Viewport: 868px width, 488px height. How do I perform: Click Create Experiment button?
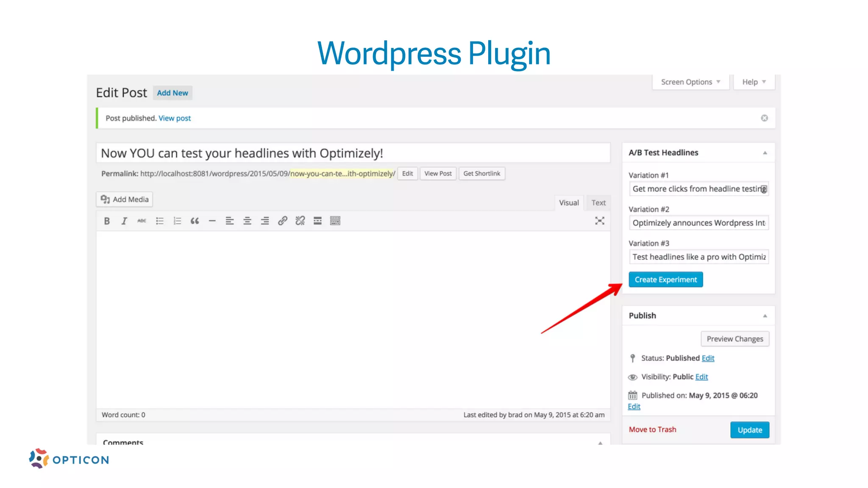[x=665, y=280]
